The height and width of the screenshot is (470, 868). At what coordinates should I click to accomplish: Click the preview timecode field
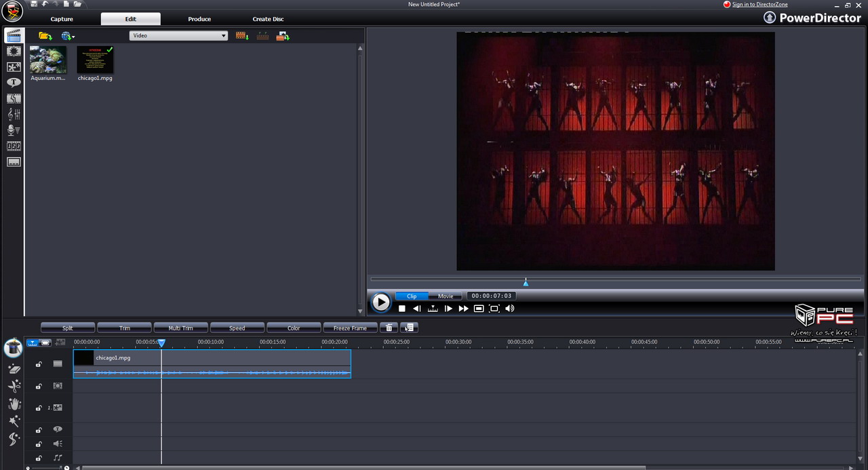pyautogui.click(x=492, y=296)
